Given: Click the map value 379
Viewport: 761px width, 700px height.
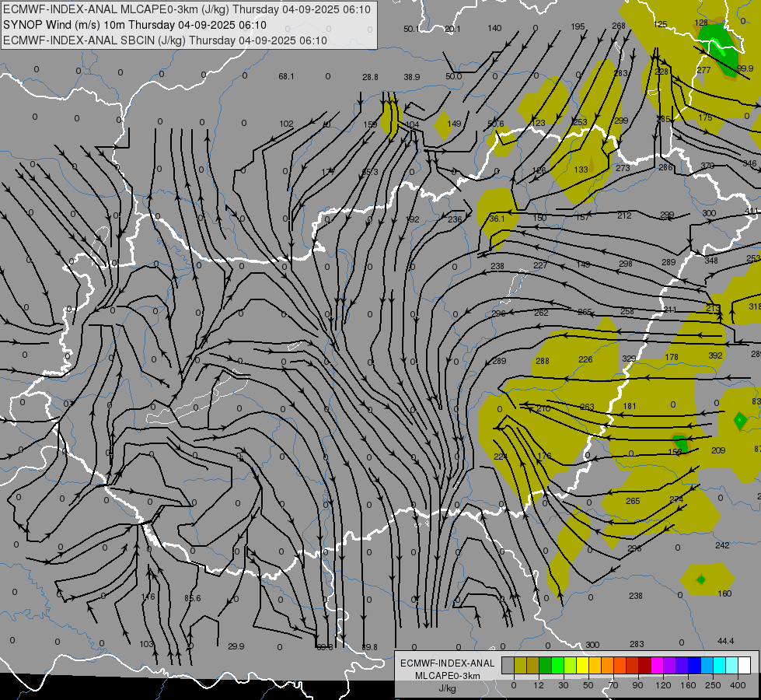Looking at the screenshot, I should click(707, 166).
